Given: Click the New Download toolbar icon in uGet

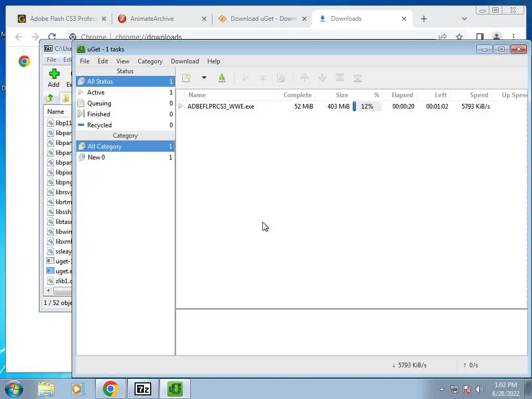Looking at the screenshot, I should (x=187, y=78).
